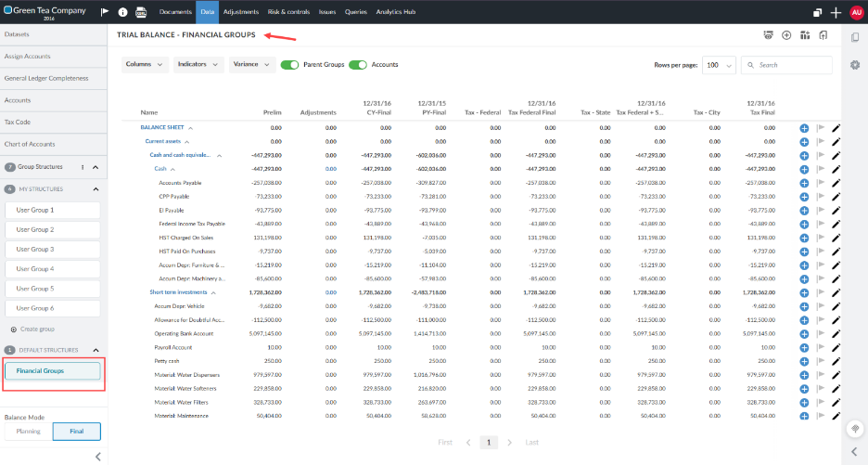Open Tax Code in the sidebar
This screenshot has width=868, height=465.
[x=54, y=122]
